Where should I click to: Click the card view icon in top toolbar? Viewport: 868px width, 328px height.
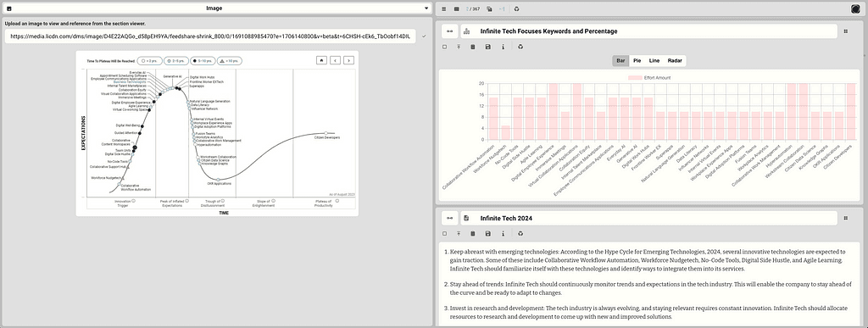click(457, 8)
